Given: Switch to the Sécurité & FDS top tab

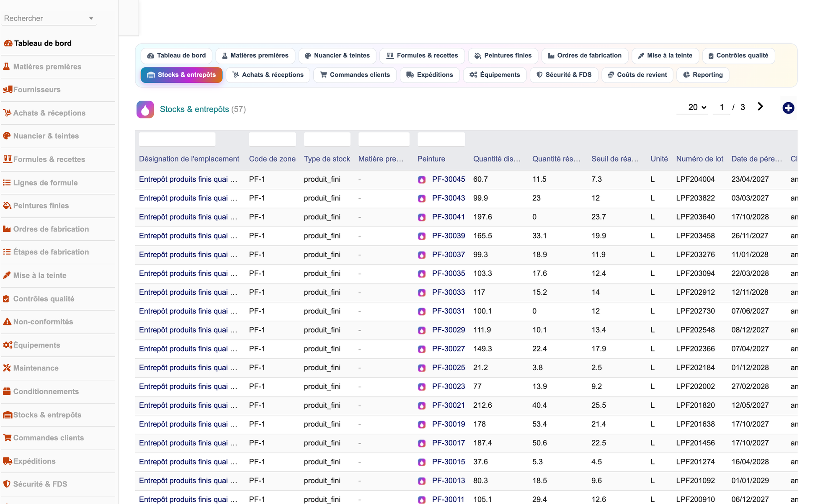Looking at the screenshot, I should (x=564, y=75).
